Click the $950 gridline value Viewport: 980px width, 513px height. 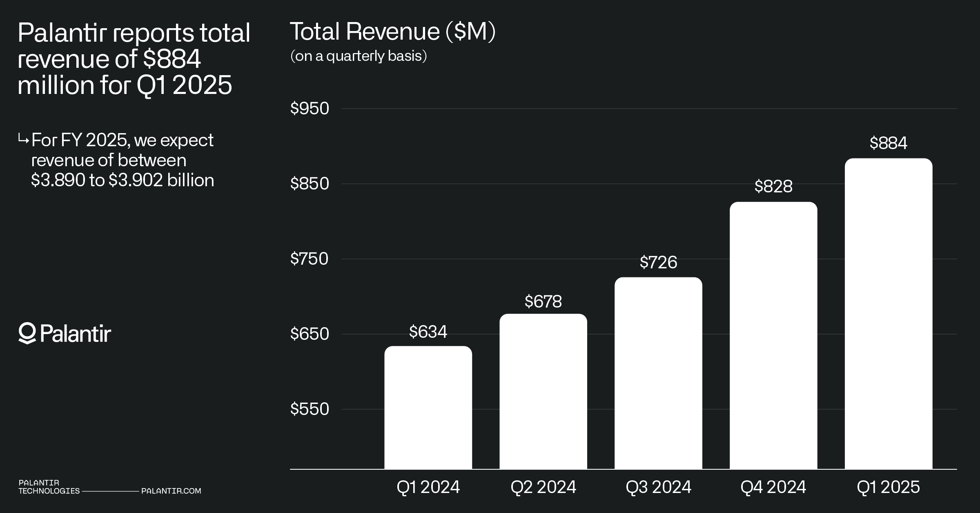coord(309,108)
